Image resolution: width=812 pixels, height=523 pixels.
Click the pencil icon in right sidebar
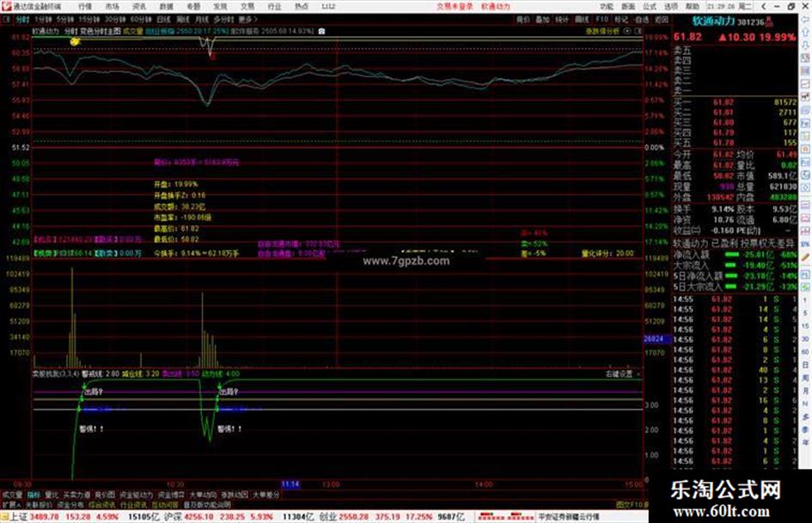[805, 256]
